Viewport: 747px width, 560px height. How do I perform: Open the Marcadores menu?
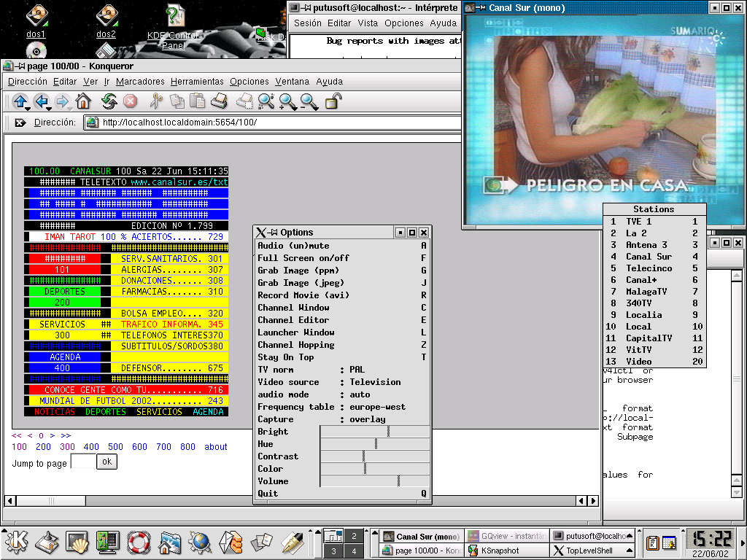[140, 82]
